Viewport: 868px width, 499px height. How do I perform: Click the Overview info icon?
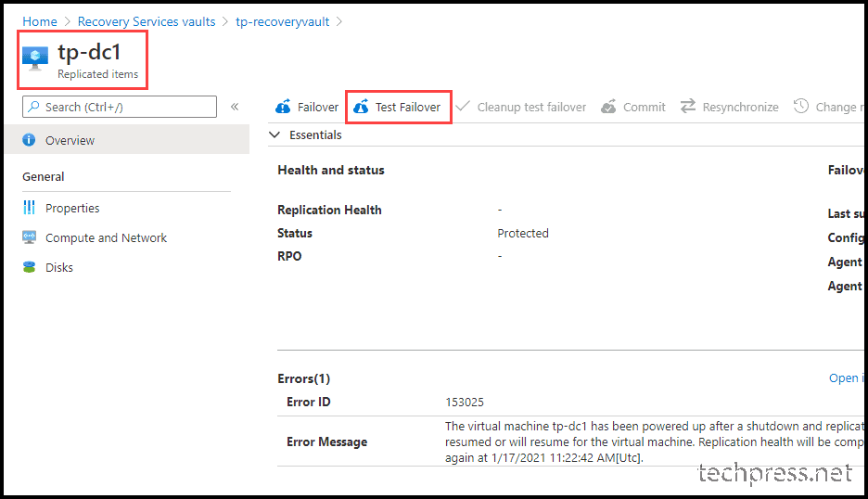tap(29, 139)
